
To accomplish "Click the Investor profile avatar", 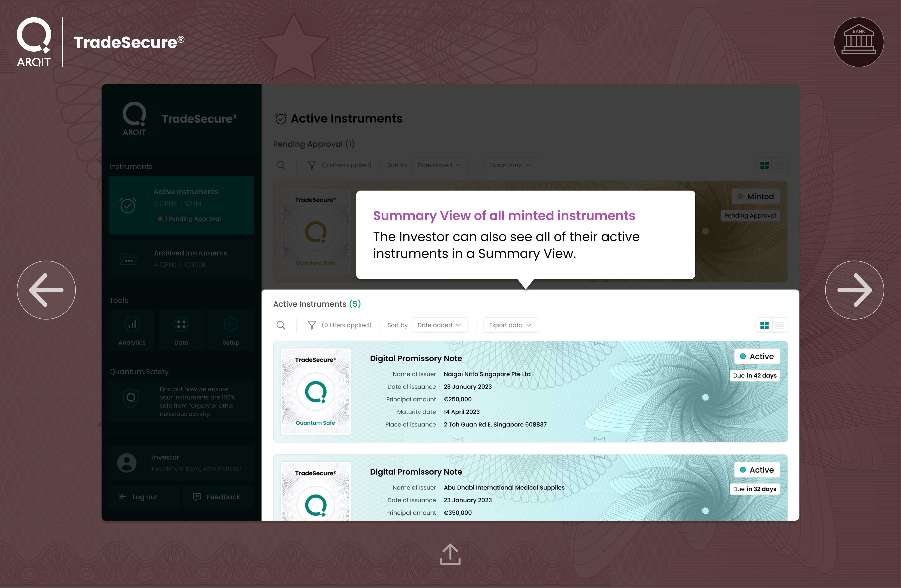I will click(127, 463).
